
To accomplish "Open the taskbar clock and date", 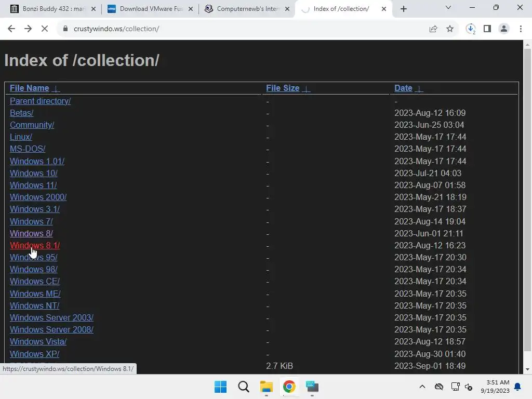I will [x=495, y=387].
